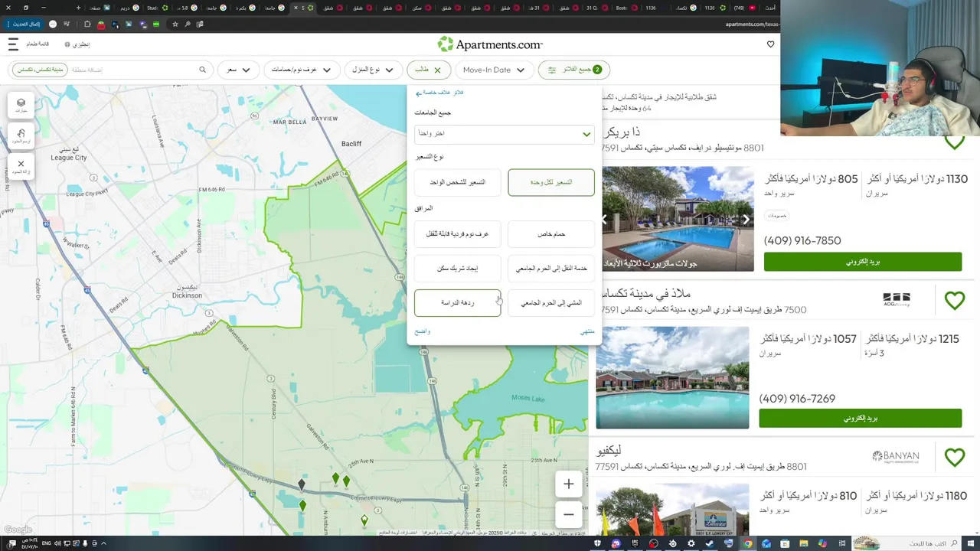Click the remove-boundary X map control

pyautogui.click(x=21, y=166)
